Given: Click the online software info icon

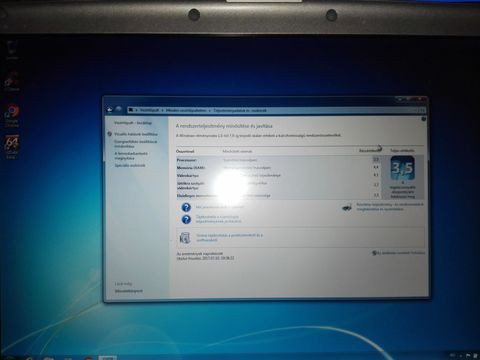Looking at the screenshot, I should 185,238.
